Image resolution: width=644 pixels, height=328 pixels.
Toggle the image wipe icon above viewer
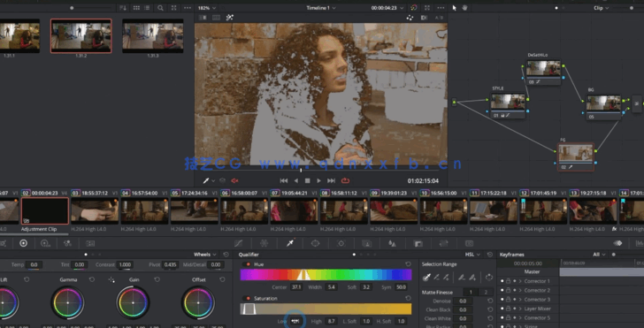pyautogui.click(x=203, y=18)
